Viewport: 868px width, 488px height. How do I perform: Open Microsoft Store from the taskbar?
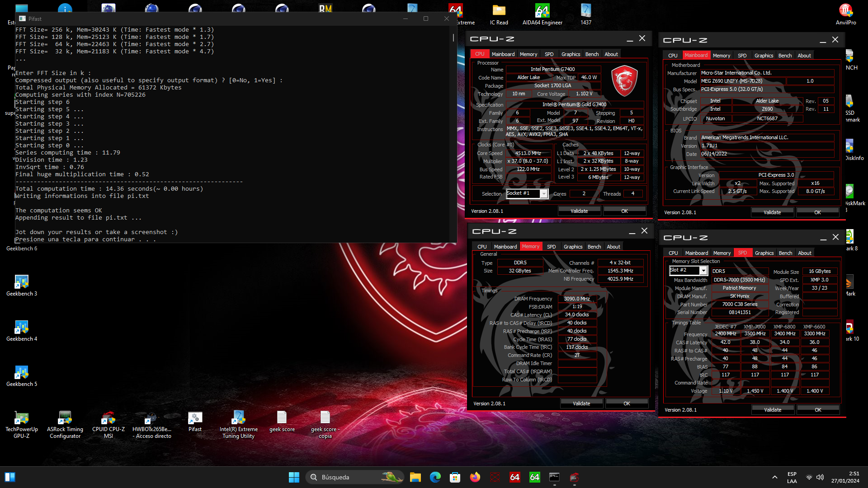455,477
